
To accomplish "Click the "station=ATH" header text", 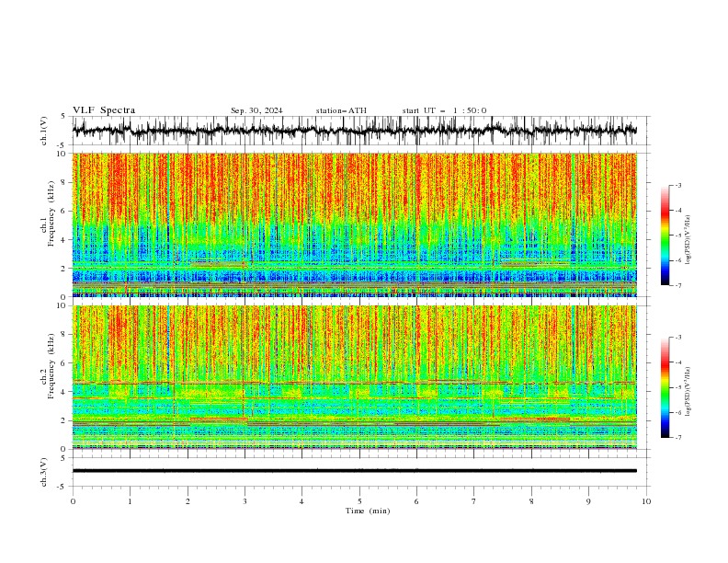I will [x=341, y=110].
